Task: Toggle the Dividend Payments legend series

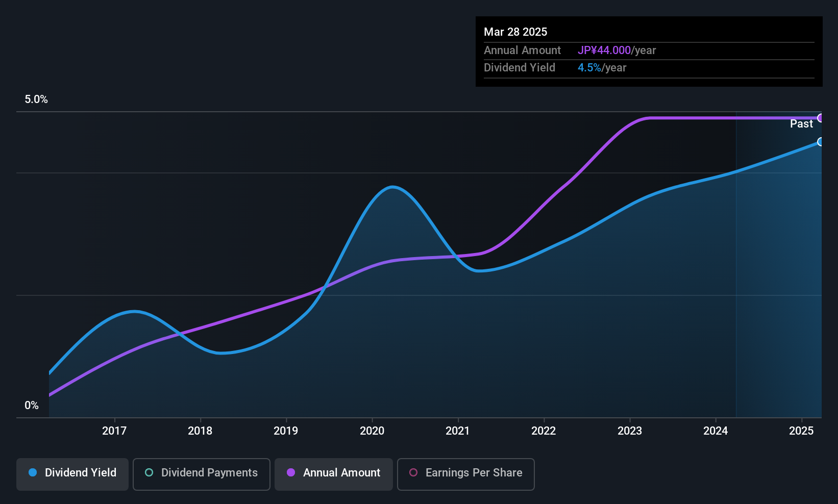Action: tap(202, 474)
